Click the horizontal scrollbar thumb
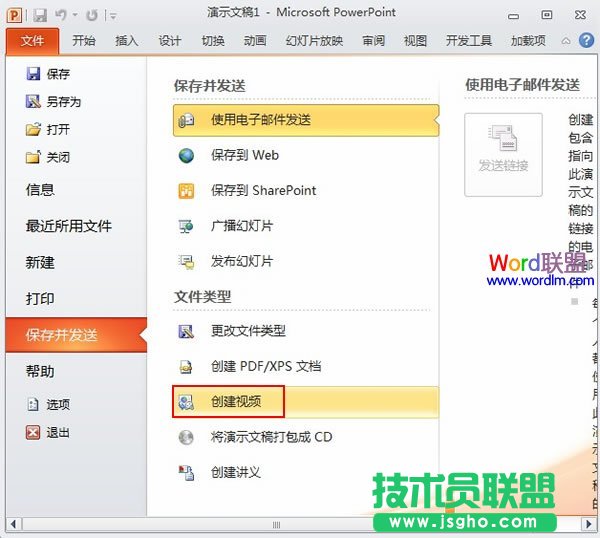This screenshot has height=538, width=600. [276, 524]
